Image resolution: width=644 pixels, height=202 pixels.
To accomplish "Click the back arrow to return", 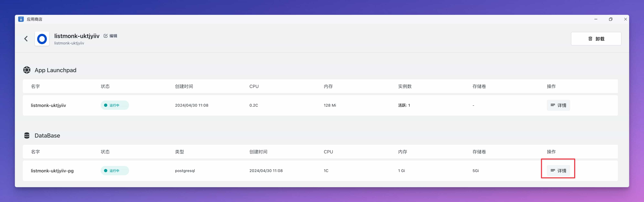I will [26, 39].
